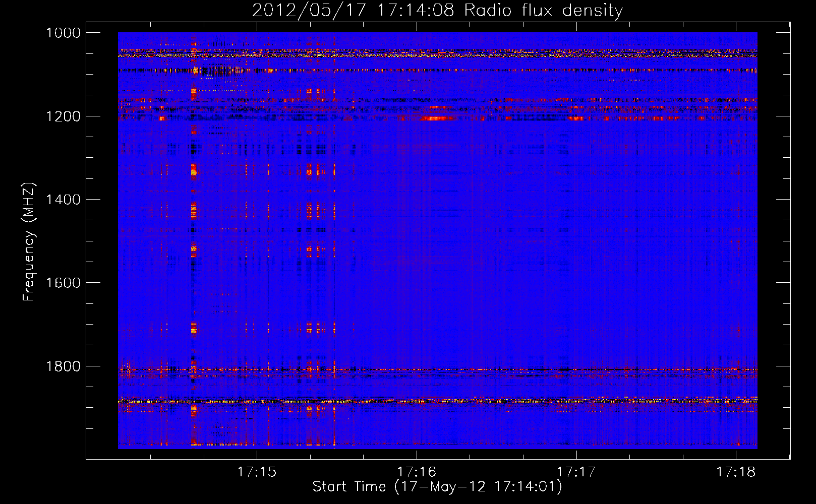Screen dimensions: 816x504
Task: Click the 17:16 time tick label
Action: pyautogui.click(x=417, y=472)
